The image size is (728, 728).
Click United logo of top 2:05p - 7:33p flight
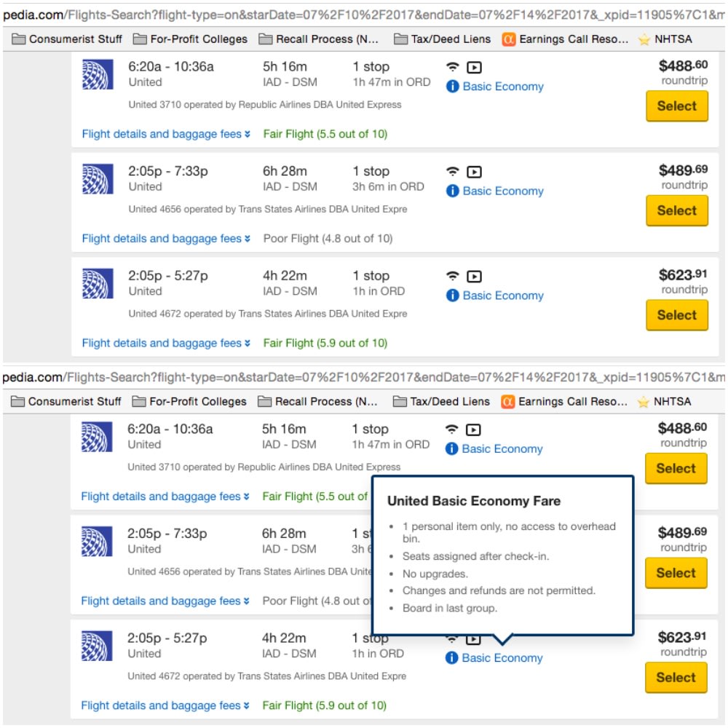tap(98, 179)
